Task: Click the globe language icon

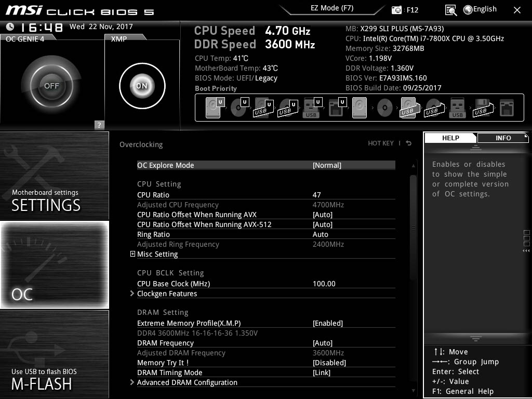Action: click(x=468, y=10)
